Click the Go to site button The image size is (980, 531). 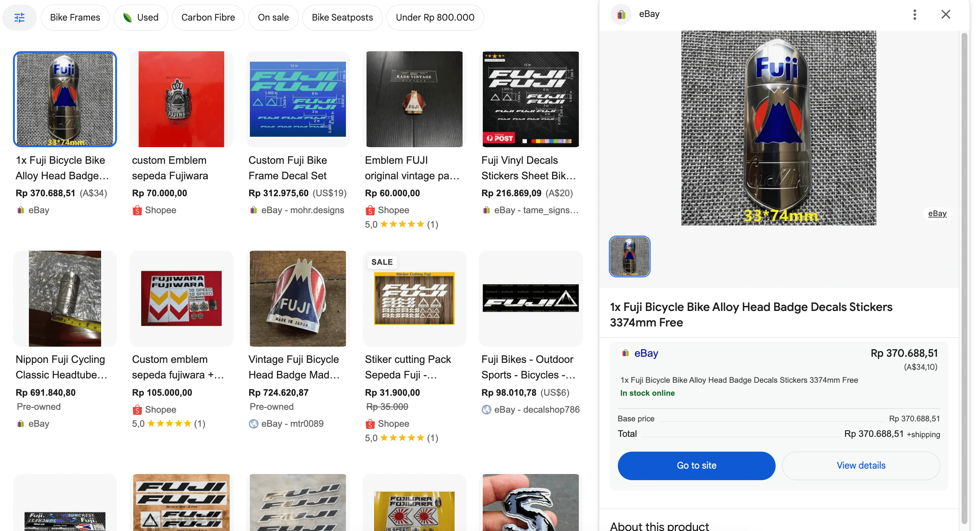696,465
